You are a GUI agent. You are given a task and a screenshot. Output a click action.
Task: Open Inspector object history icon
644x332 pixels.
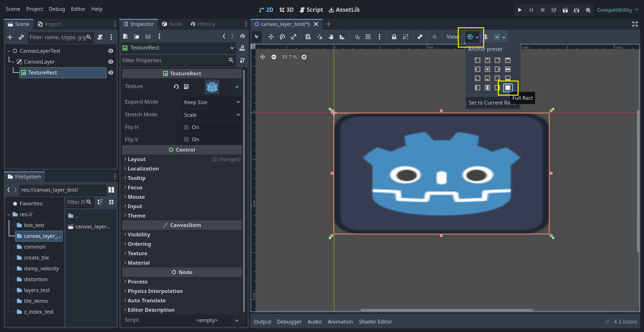tap(242, 36)
